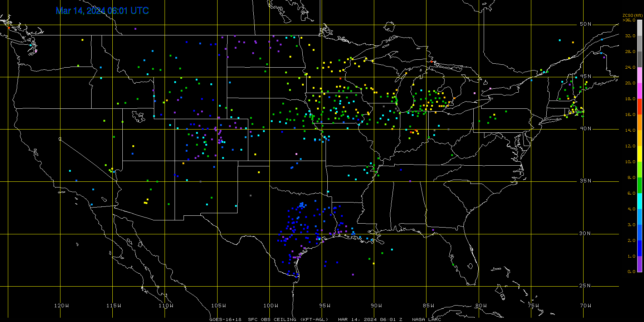Click the 14.0 legend label
644x322 pixels.
(630, 130)
